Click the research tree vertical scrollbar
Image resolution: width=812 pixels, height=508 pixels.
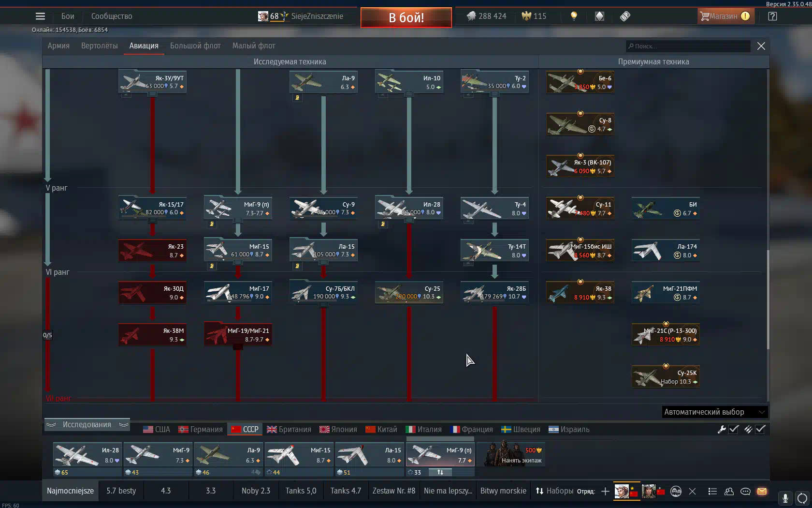[x=768, y=299]
